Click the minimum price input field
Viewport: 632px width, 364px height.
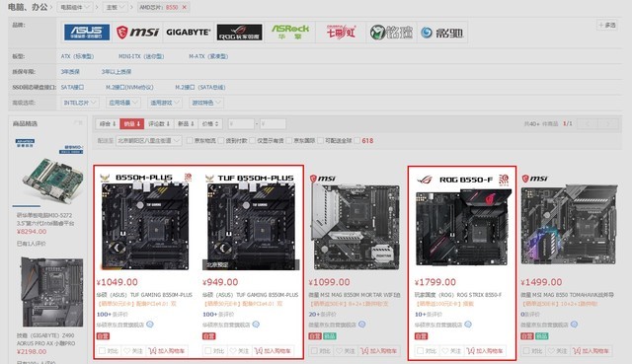pyautogui.click(x=241, y=123)
